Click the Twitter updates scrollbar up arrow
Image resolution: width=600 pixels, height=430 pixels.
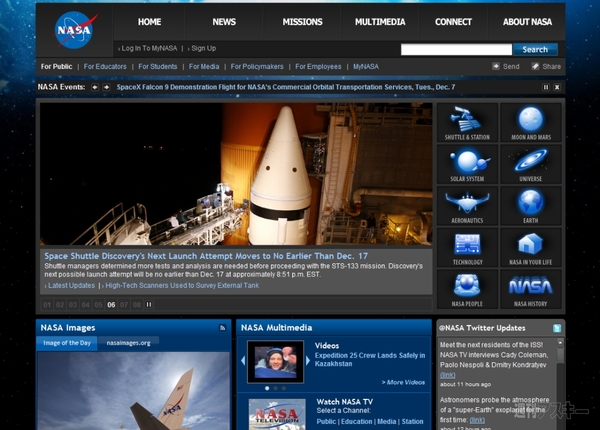point(560,342)
